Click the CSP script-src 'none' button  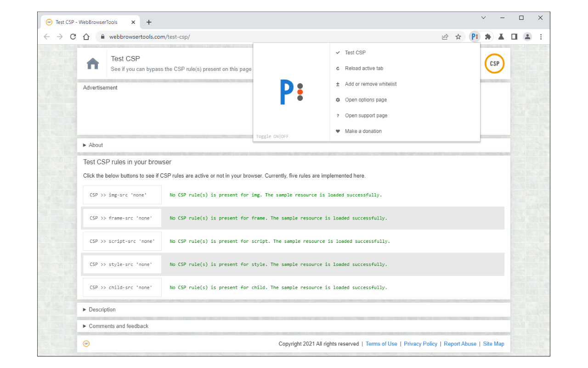pos(122,241)
